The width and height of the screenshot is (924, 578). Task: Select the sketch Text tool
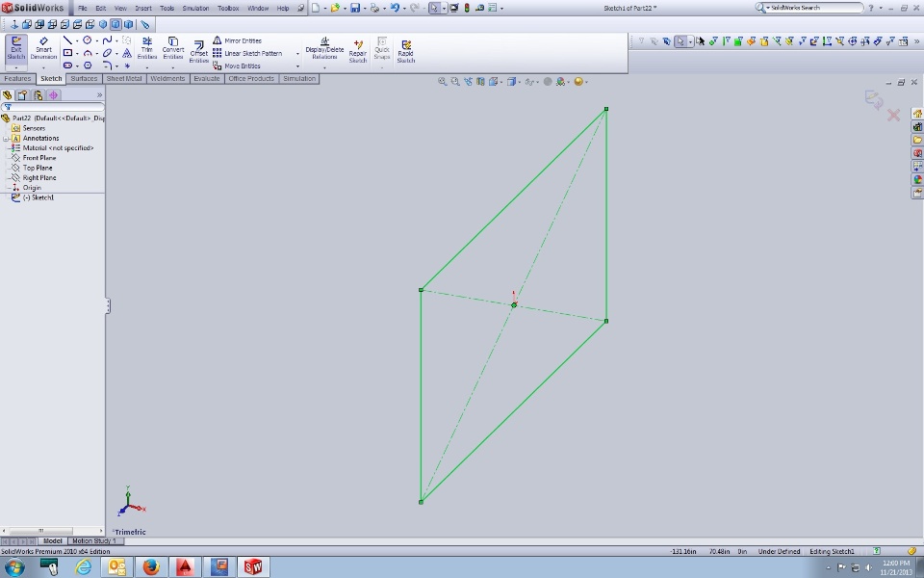[x=127, y=53]
